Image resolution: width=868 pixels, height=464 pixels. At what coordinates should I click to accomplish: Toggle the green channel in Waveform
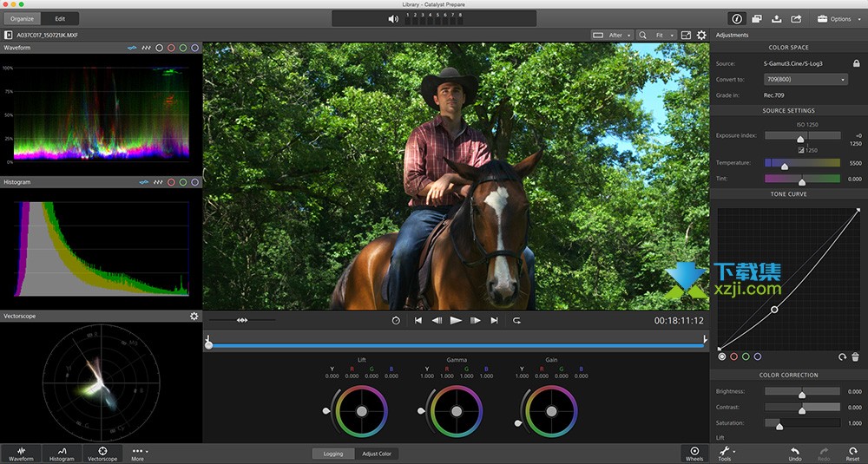coord(183,48)
